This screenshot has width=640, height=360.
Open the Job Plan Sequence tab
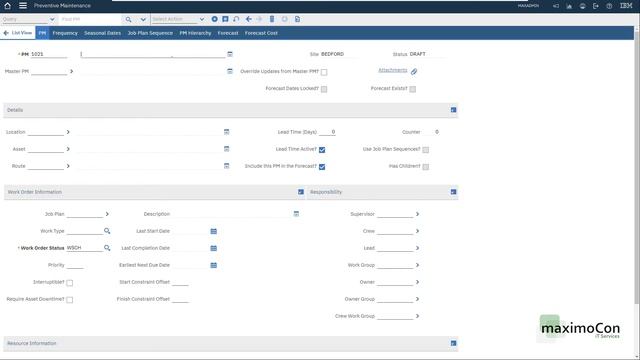tap(150, 33)
